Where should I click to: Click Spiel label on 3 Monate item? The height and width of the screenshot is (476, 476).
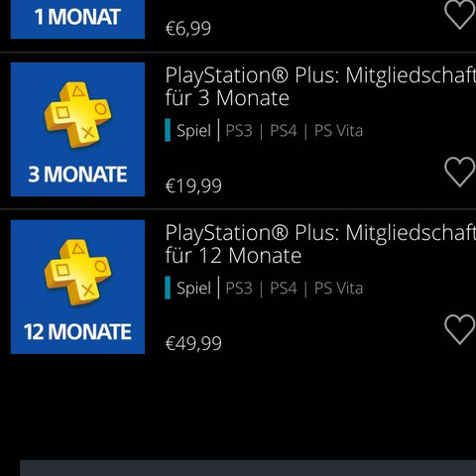pos(193,131)
